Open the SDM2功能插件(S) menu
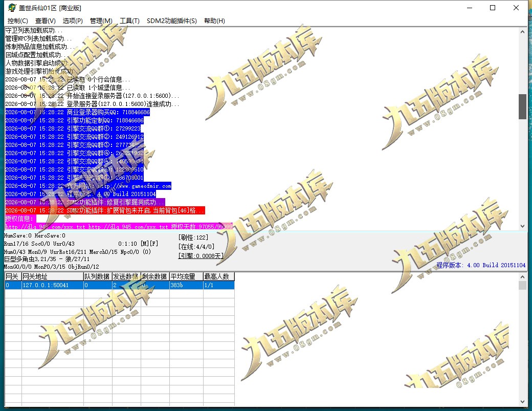 click(172, 20)
